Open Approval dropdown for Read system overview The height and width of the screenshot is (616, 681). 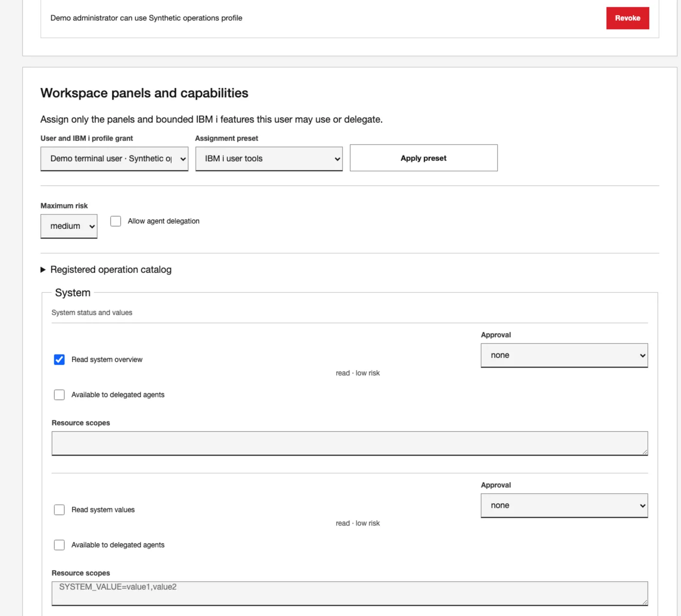[x=564, y=355]
